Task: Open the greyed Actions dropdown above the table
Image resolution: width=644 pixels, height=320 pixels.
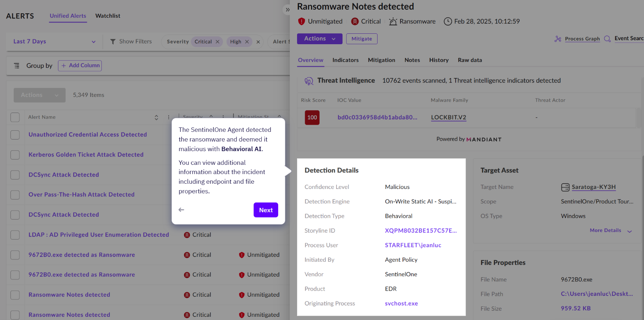Action: pos(39,95)
